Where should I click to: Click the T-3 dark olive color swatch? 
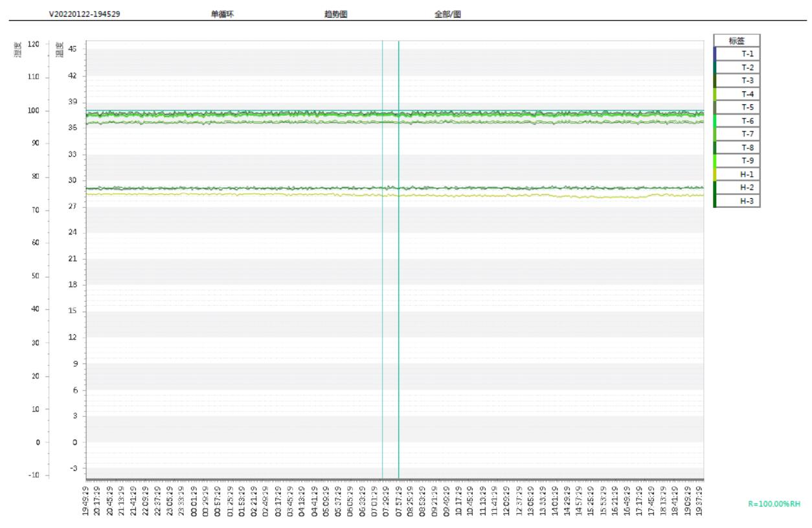pos(716,80)
